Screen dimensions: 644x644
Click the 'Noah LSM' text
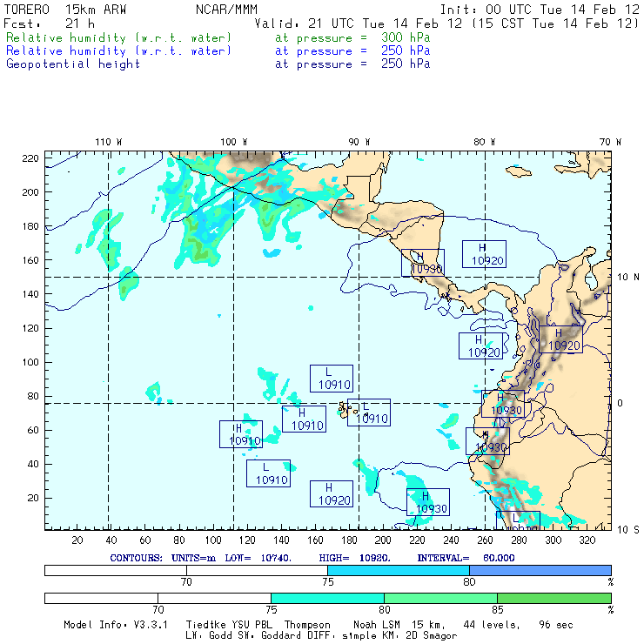click(377, 625)
